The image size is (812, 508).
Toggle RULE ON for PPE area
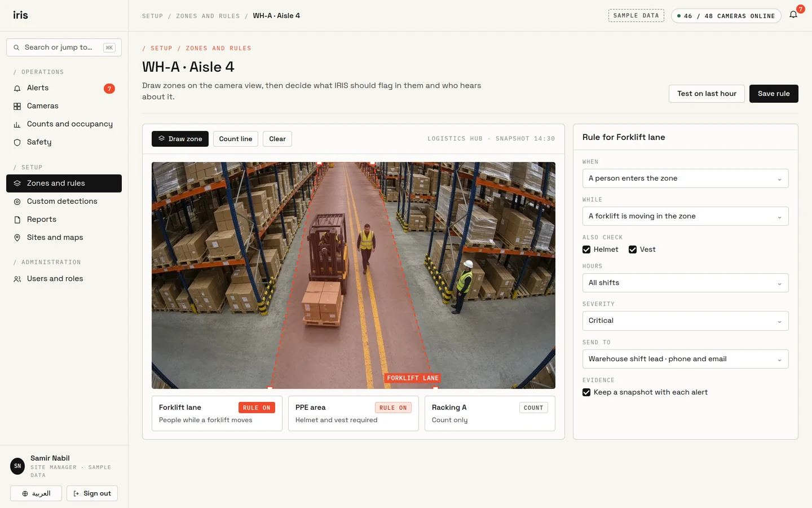[393, 408]
